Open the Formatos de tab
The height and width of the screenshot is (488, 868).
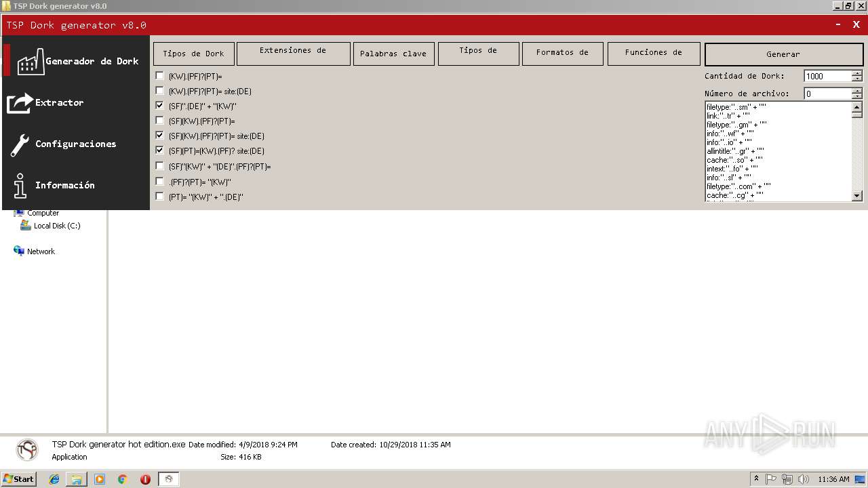562,54
